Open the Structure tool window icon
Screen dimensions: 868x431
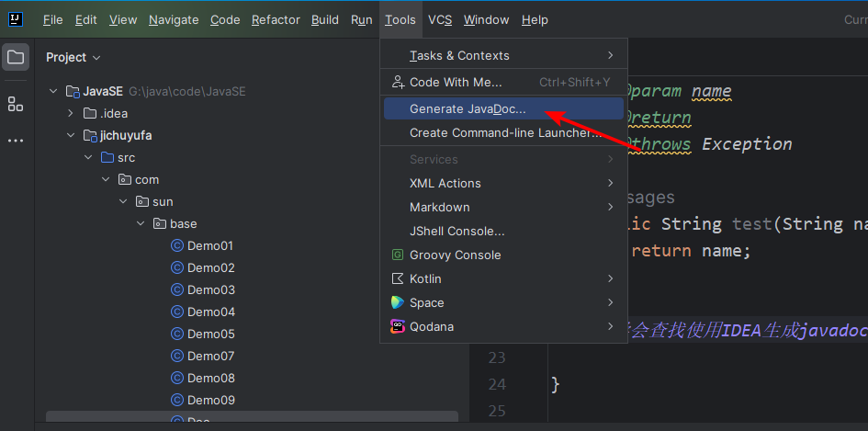click(16, 104)
